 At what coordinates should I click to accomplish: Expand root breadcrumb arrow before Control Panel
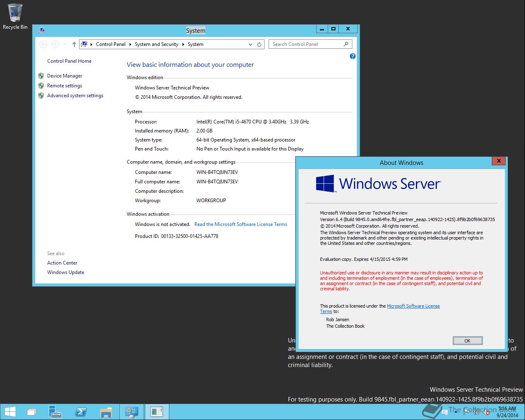(x=91, y=44)
